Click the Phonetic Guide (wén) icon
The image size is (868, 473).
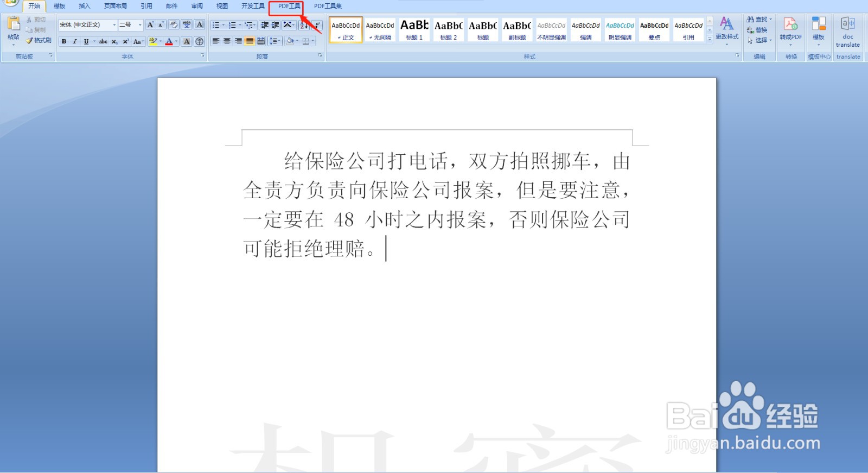click(187, 24)
